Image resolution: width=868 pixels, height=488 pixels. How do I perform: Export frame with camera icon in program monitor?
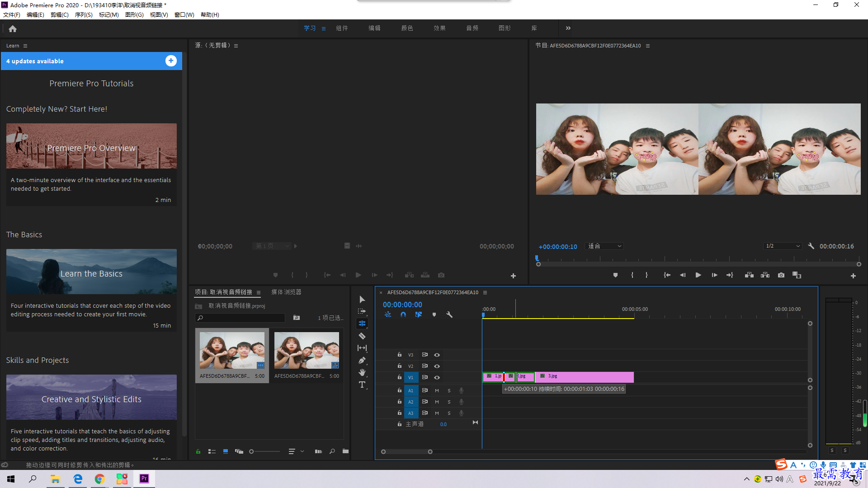coord(781,275)
